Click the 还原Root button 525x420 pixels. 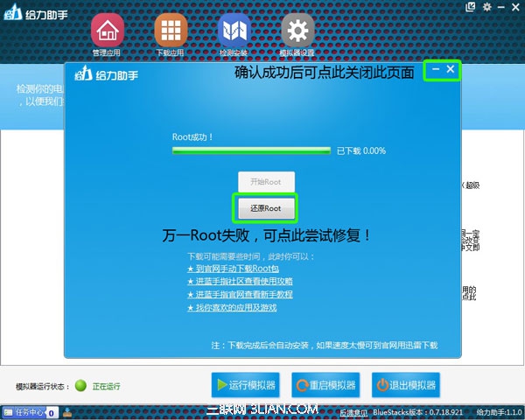tap(267, 208)
